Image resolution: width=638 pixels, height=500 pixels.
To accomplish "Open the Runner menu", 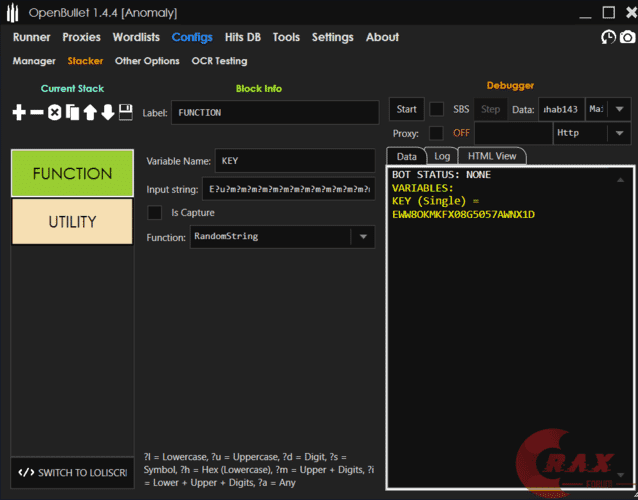I will point(31,37).
